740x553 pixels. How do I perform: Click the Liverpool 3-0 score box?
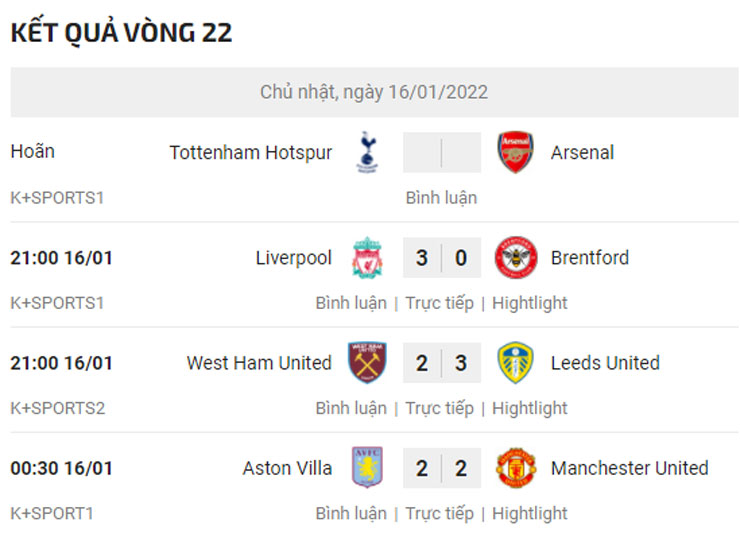coord(441,258)
